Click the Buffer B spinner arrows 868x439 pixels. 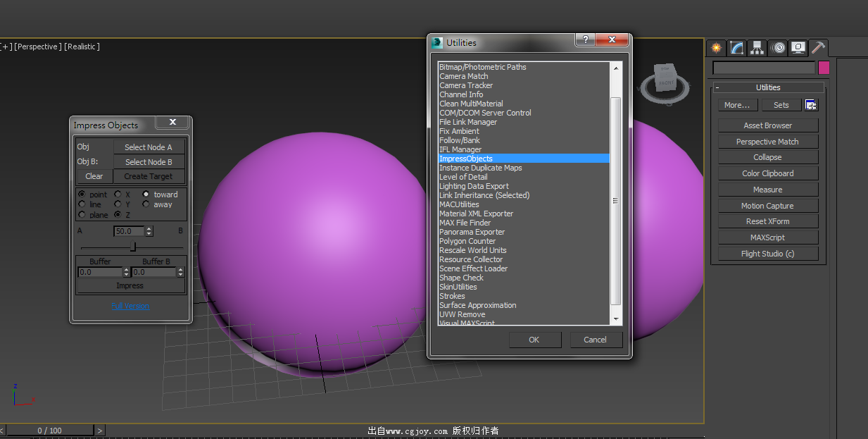click(x=181, y=272)
